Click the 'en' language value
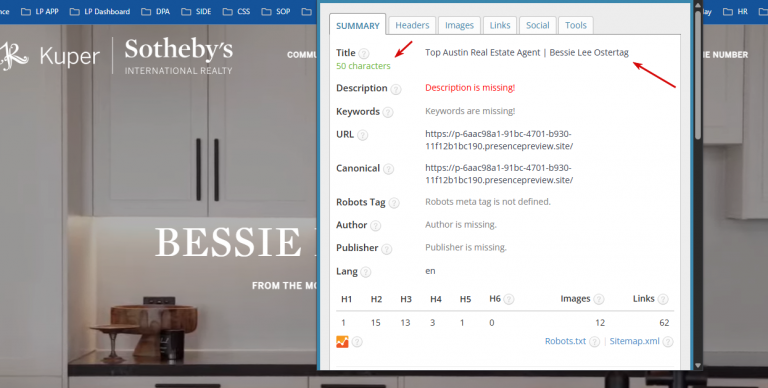This screenshot has width=768, height=388. [430, 271]
